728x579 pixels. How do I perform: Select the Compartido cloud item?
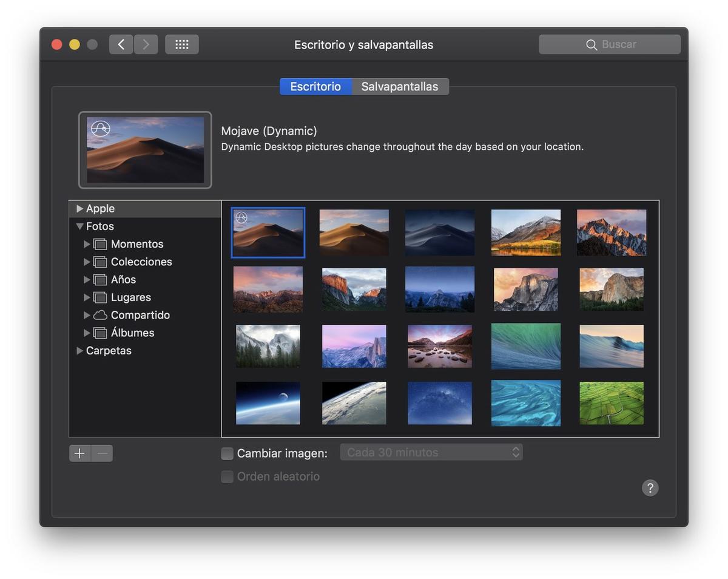(x=140, y=315)
